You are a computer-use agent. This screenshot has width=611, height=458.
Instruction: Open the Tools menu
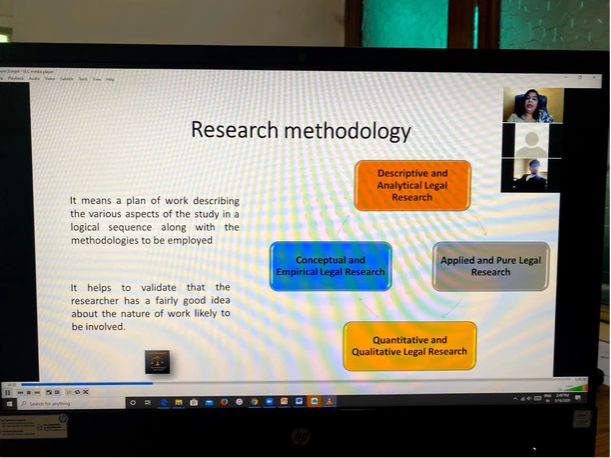[83, 78]
